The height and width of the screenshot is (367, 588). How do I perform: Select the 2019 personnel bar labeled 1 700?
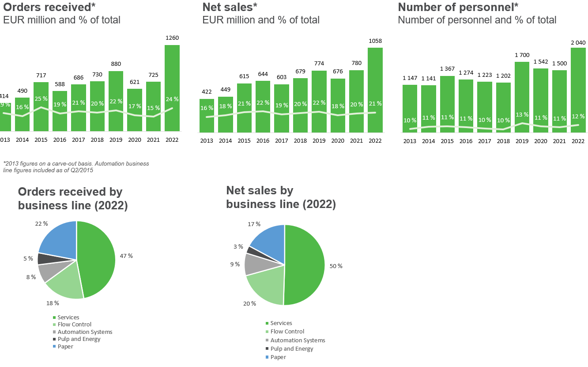pos(522,97)
